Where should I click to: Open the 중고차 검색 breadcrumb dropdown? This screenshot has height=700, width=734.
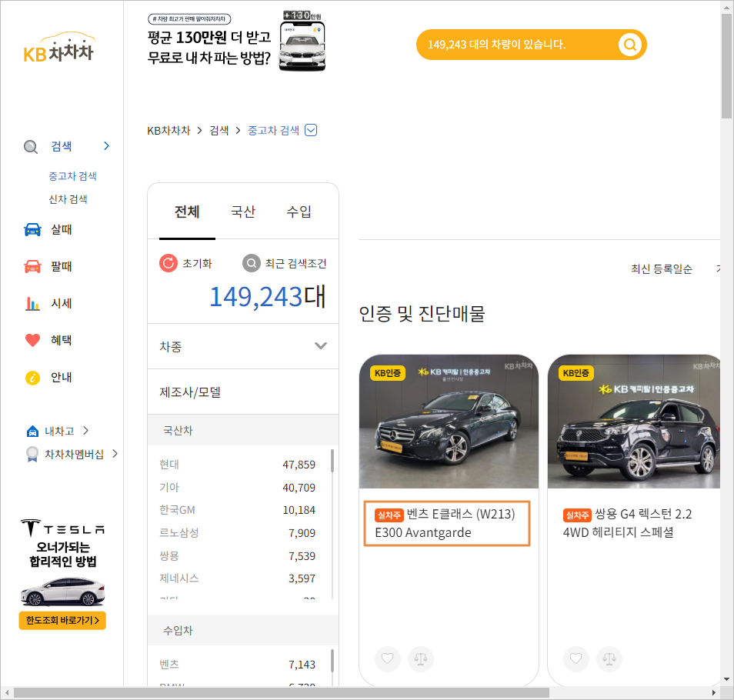point(311,130)
